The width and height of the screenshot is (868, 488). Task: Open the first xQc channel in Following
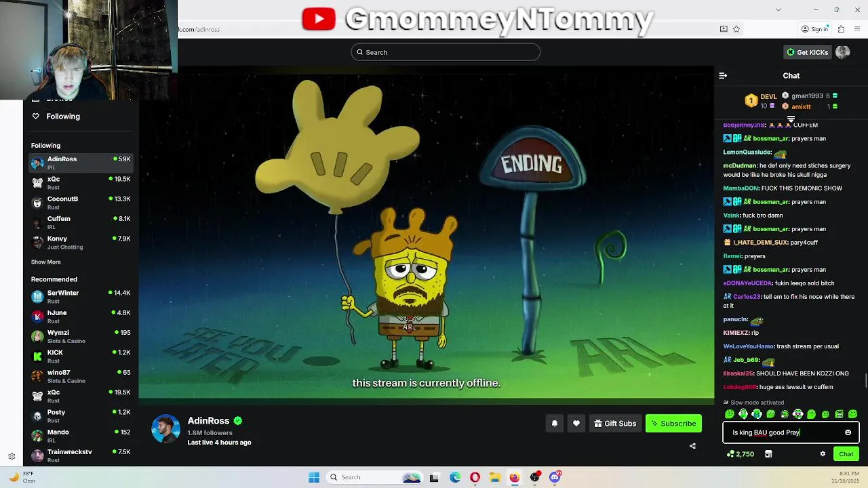pyautogui.click(x=81, y=182)
